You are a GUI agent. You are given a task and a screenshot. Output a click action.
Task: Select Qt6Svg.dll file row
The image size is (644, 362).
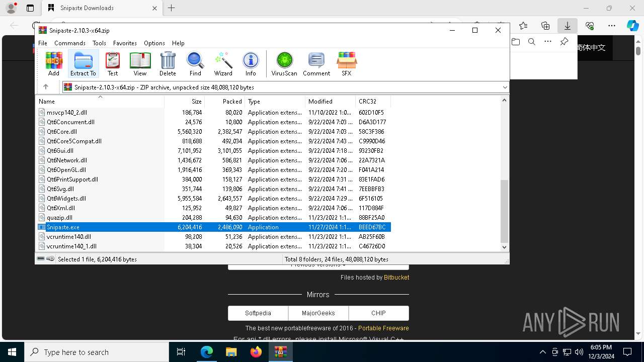point(213,189)
